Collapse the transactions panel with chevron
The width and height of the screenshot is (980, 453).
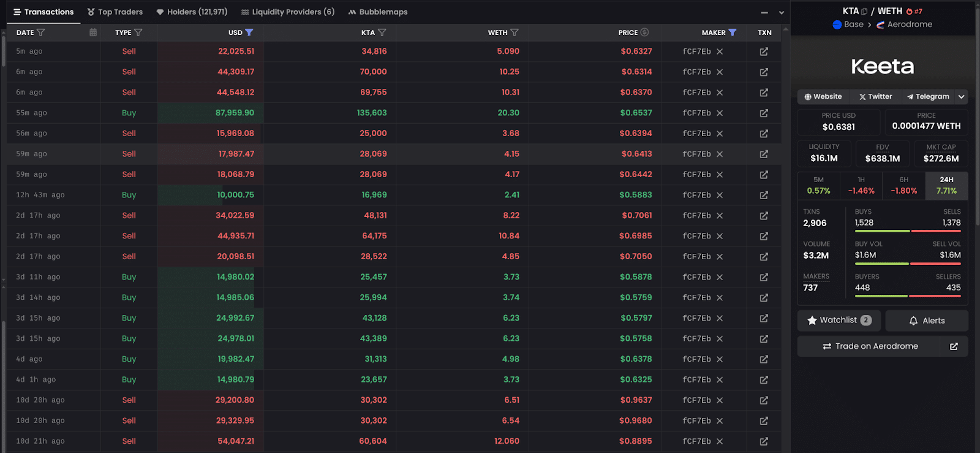point(782,12)
